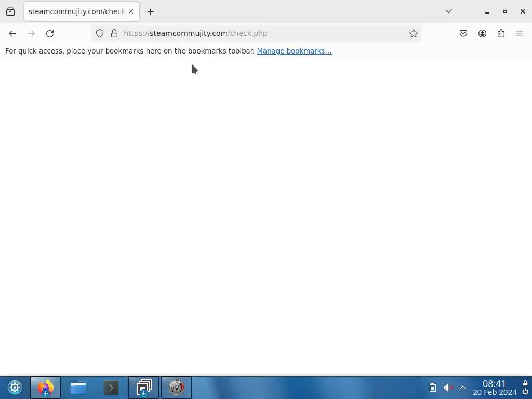Switch to Firefox in taskbar

[46, 388]
